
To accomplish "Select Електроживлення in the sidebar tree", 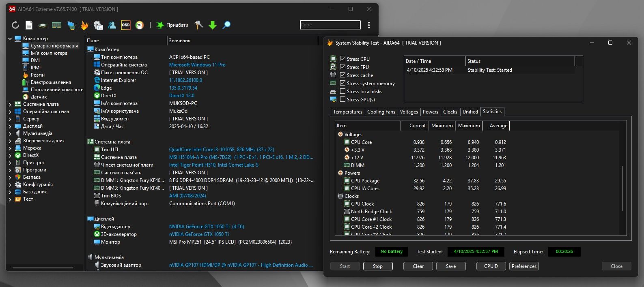I will click(x=51, y=82).
